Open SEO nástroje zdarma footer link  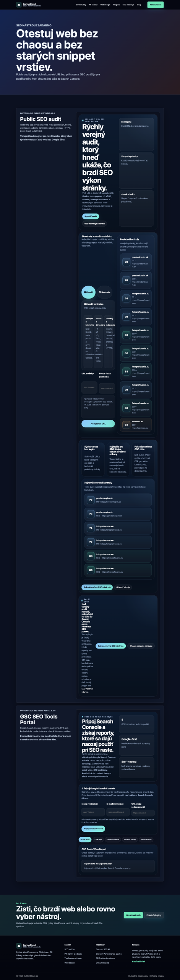105,958
